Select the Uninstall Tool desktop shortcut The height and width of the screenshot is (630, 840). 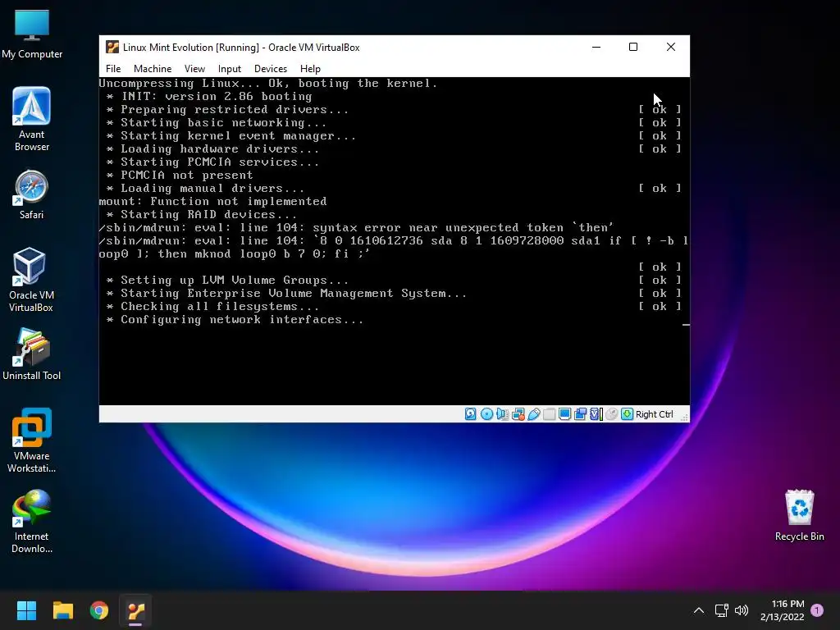(32, 354)
